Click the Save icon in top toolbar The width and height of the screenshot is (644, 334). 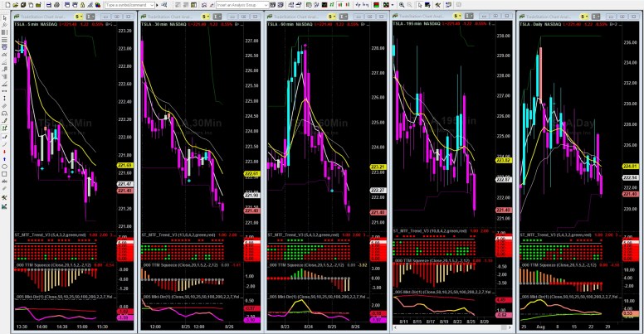point(48,5)
